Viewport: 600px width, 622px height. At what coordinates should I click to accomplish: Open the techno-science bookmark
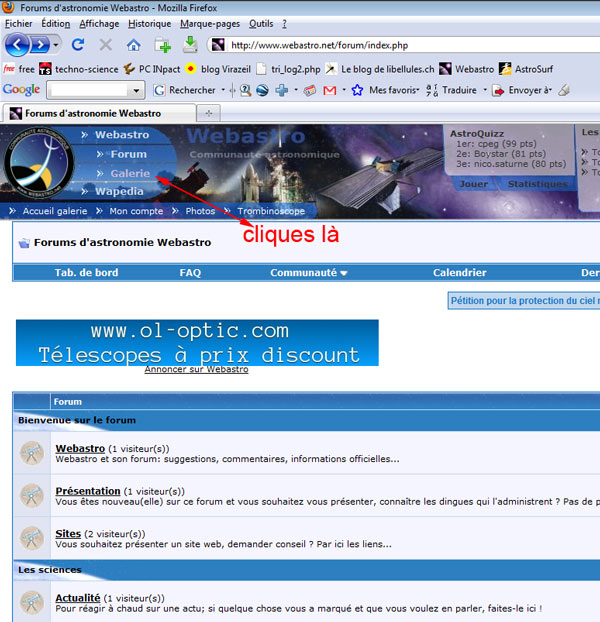click(79, 69)
